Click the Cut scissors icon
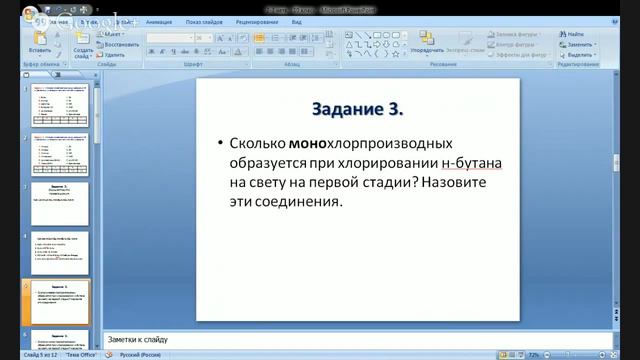Screen dimensions: 640x360 [58, 35]
